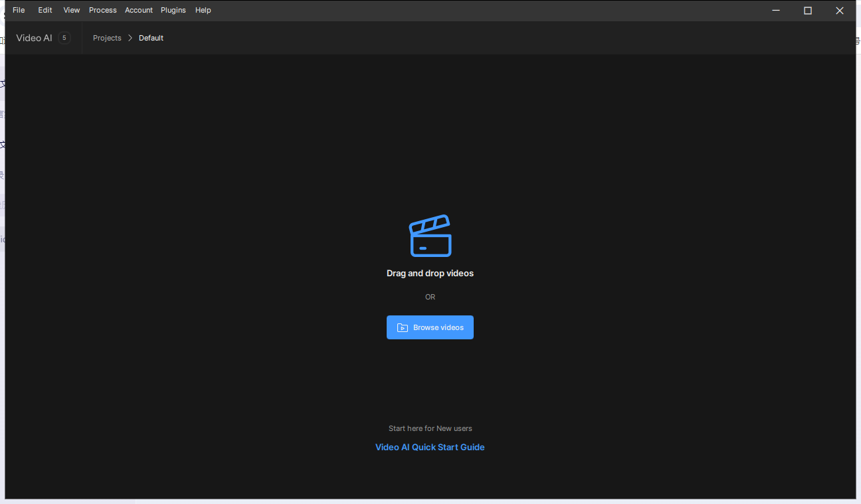Open the Process menu
The width and height of the screenshot is (861, 504).
coord(102,10)
